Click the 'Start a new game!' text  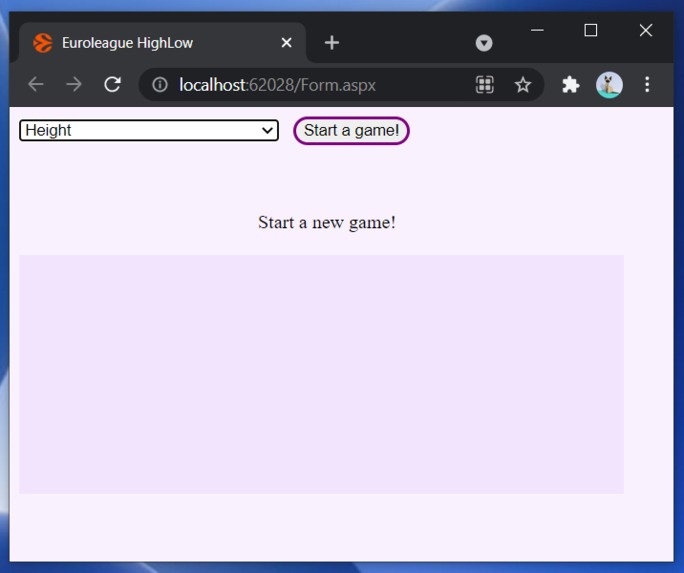(327, 222)
